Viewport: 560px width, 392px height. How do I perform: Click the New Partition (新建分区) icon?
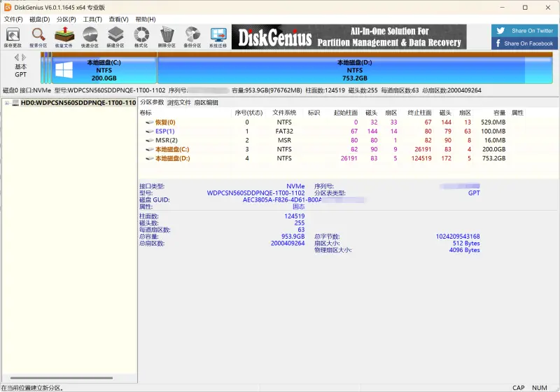[115, 37]
